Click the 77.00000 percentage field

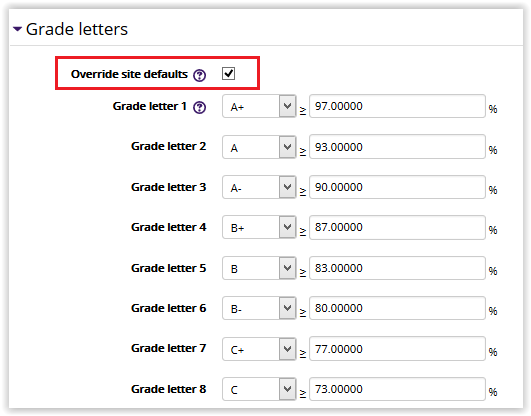point(398,349)
